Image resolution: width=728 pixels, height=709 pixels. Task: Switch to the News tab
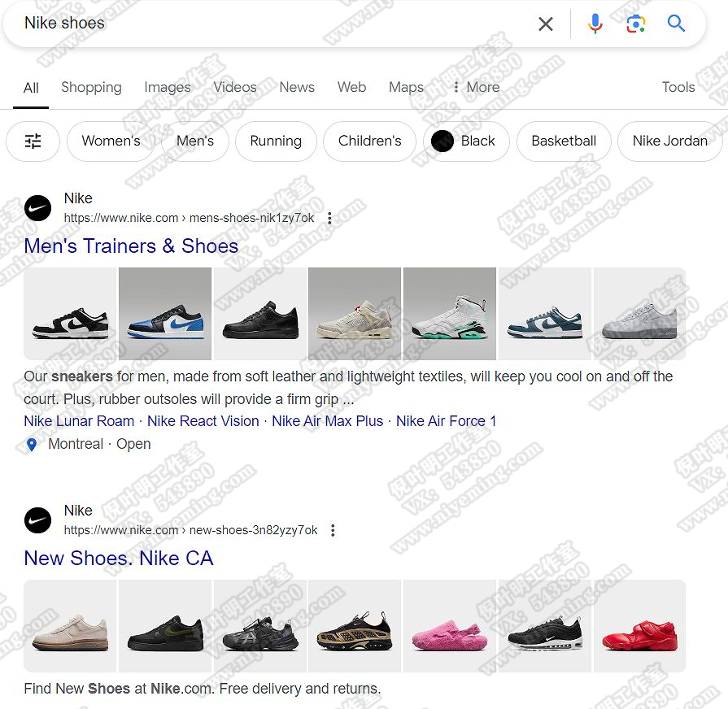[297, 87]
